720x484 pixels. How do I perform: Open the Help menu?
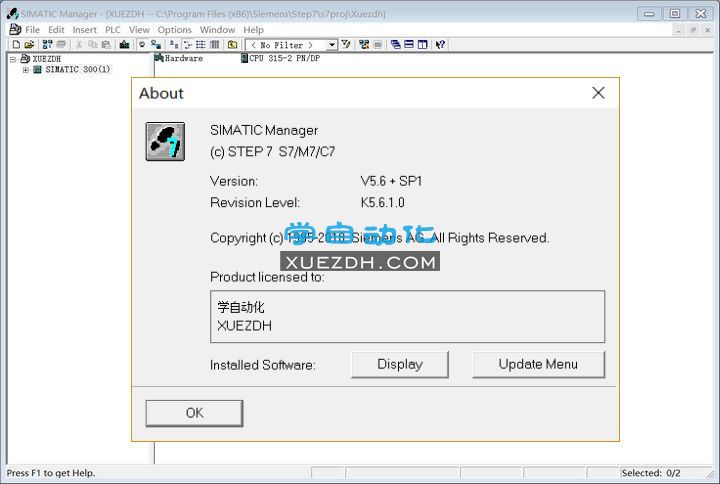(x=253, y=30)
